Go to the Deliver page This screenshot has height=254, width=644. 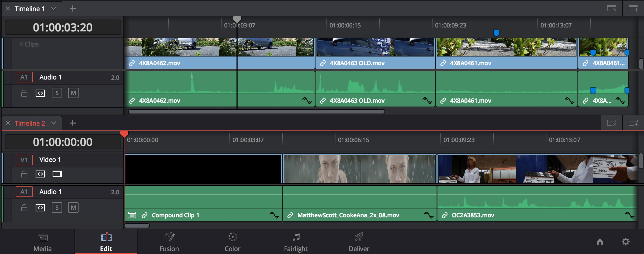pyautogui.click(x=359, y=241)
